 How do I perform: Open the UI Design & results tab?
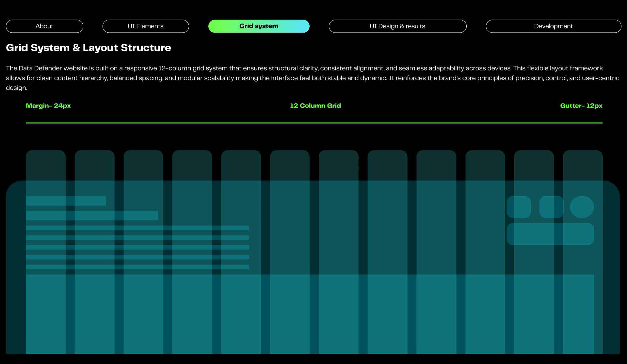tap(397, 26)
